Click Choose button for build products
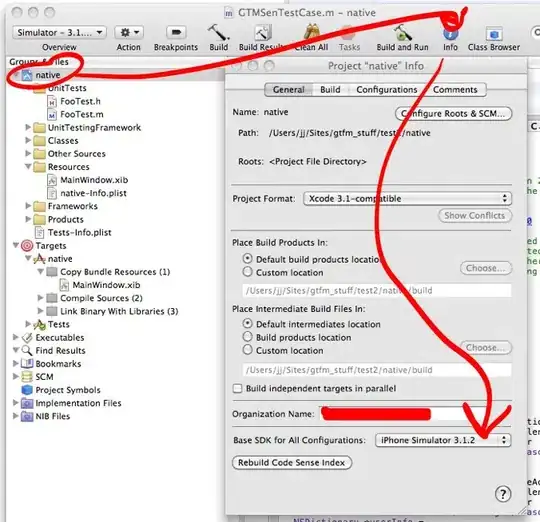This screenshot has height=522, width=540. pyautogui.click(x=486, y=268)
